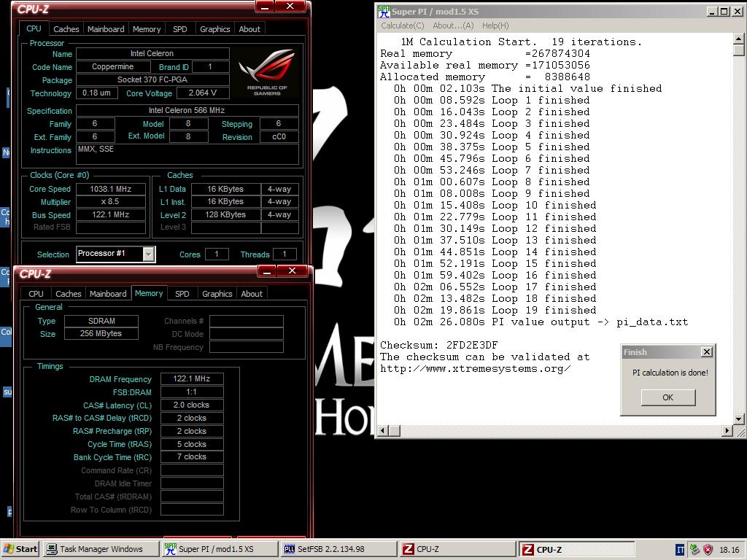Viewport: 747px width, 560px height.
Task: Open About tab in top CPU-Z window
Action: pos(249,29)
